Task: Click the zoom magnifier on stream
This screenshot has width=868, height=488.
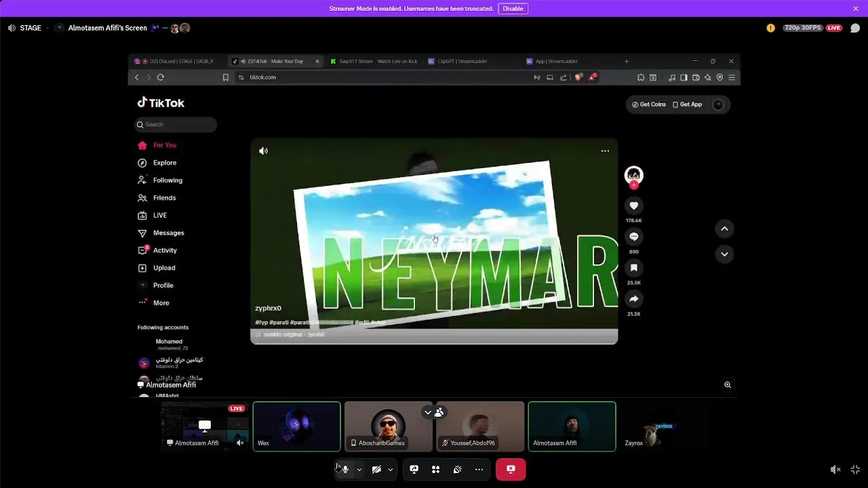Action: tap(727, 384)
